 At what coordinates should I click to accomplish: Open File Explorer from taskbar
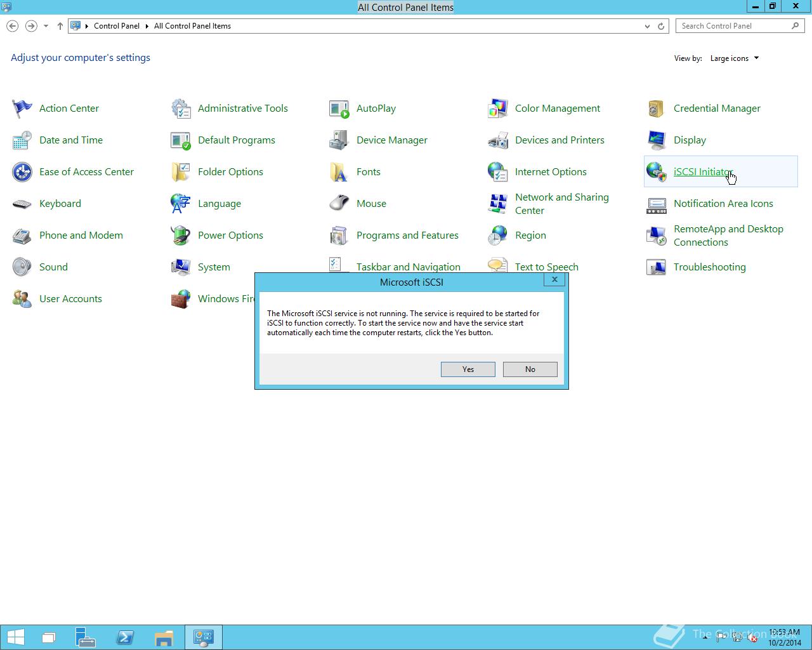click(164, 637)
